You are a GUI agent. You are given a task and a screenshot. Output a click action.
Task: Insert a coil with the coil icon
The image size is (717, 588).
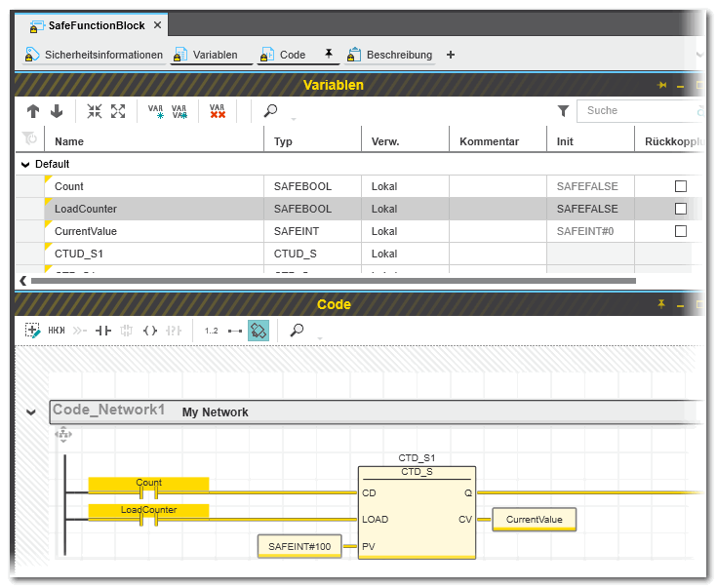(x=150, y=331)
